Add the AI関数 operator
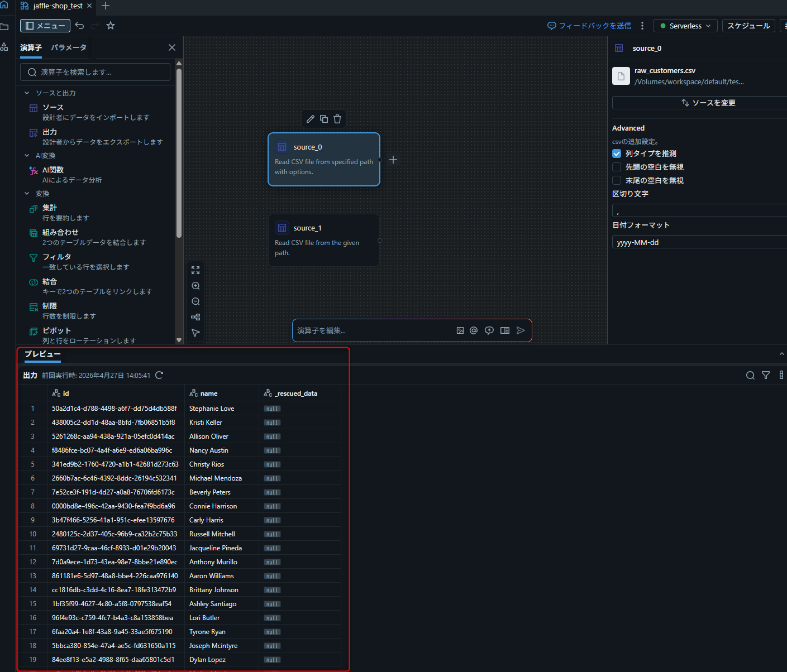This screenshot has width=787, height=672. pos(96,175)
